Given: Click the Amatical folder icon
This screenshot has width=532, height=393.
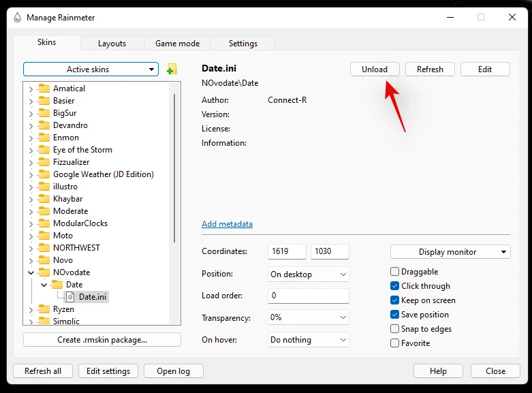Looking at the screenshot, I should point(44,89).
